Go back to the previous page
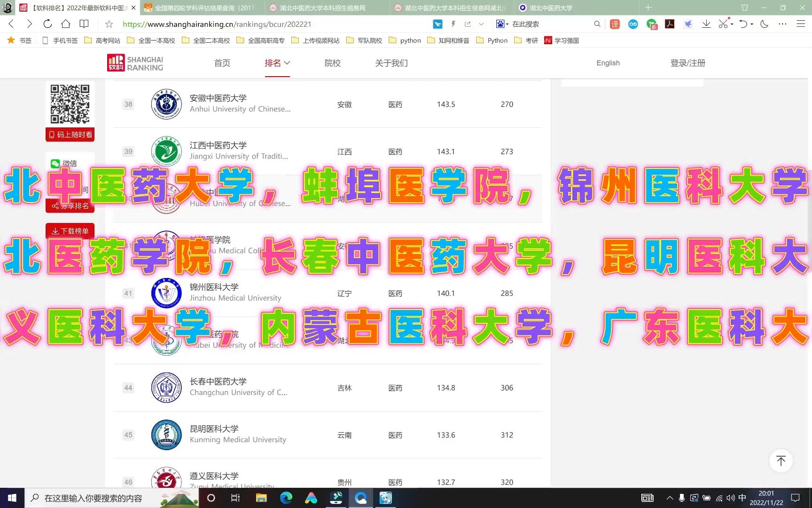Viewport: 812px width, 508px height. (x=11, y=24)
